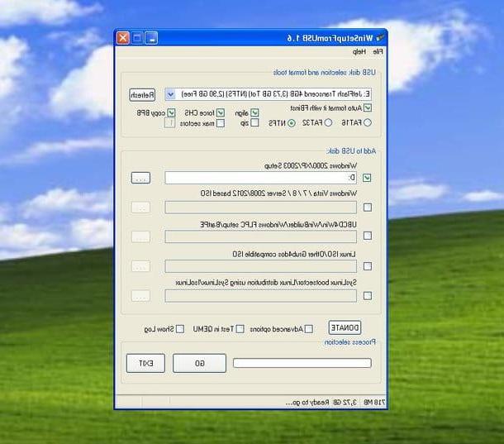Maximize the WinSetupFromUSB window
This screenshot has height=444, width=504.
pyautogui.click(x=137, y=38)
